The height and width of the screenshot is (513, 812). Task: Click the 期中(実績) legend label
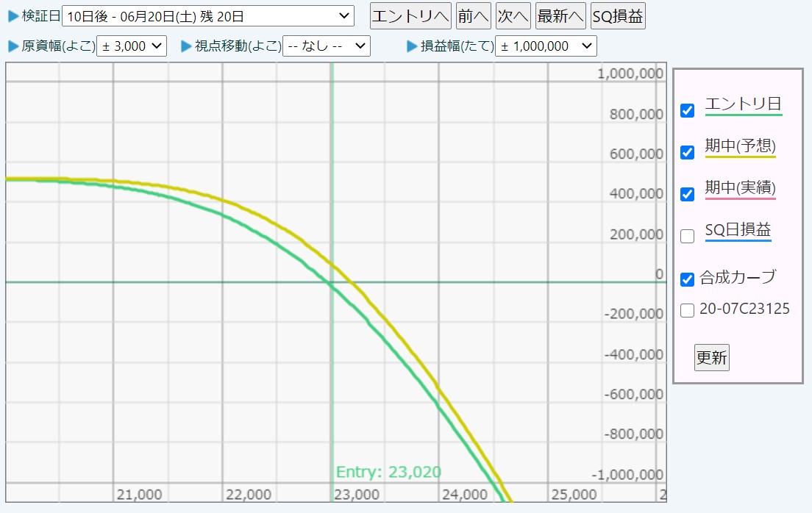[x=741, y=187]
